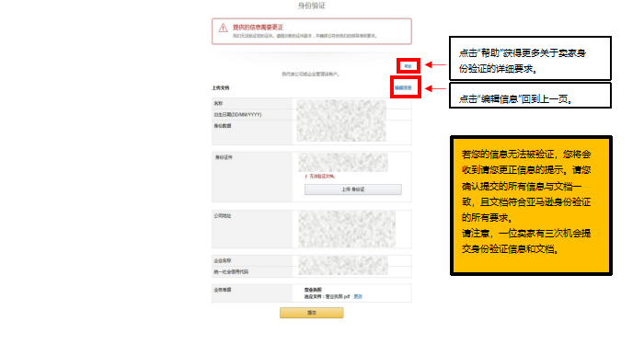Image resolution: width=644 pixels, height=344 pixels.
Task: Click the 我代表公司或企业管理该帐户 statement
Action: pos(311,75)
